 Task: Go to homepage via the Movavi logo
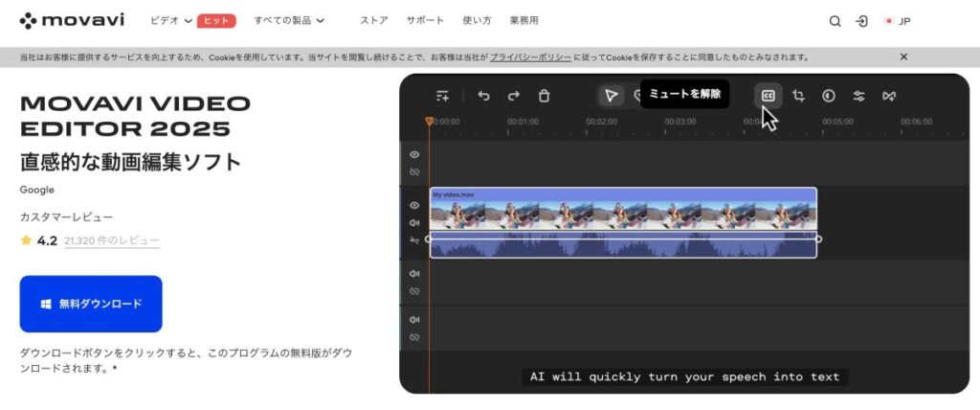pos(72,21)
